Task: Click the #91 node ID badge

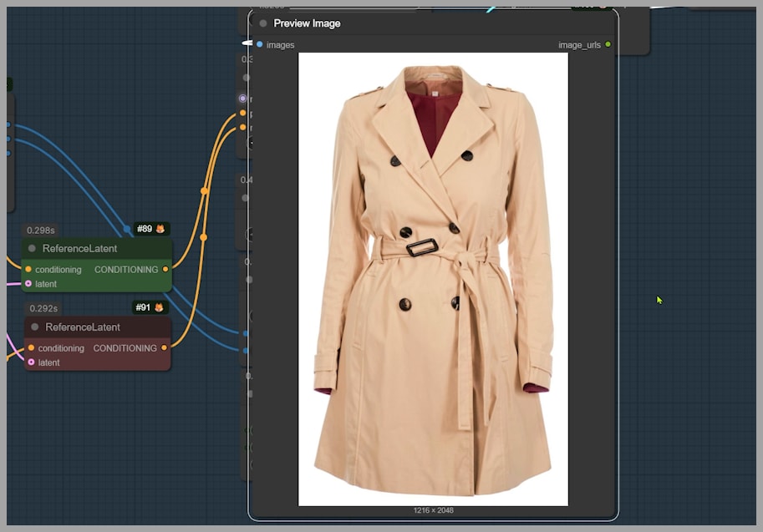Action: [x=144, y=307]
